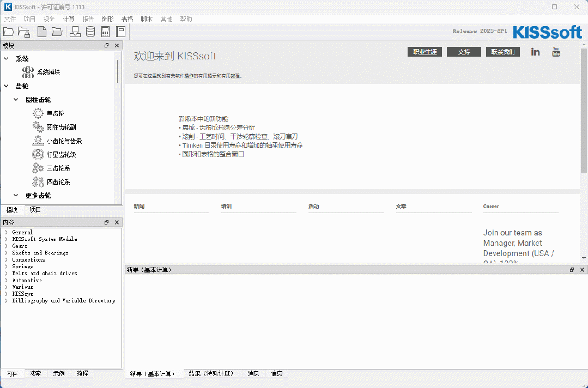
Task: Click the 新闻 section heading
Action: point(139,207)
